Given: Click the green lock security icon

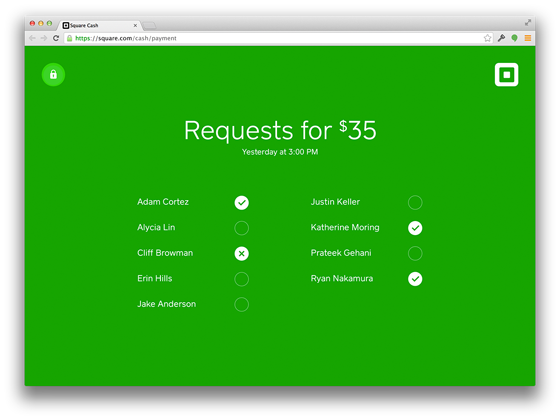Looking at the screenshot, I should click(x=53, y=75).
